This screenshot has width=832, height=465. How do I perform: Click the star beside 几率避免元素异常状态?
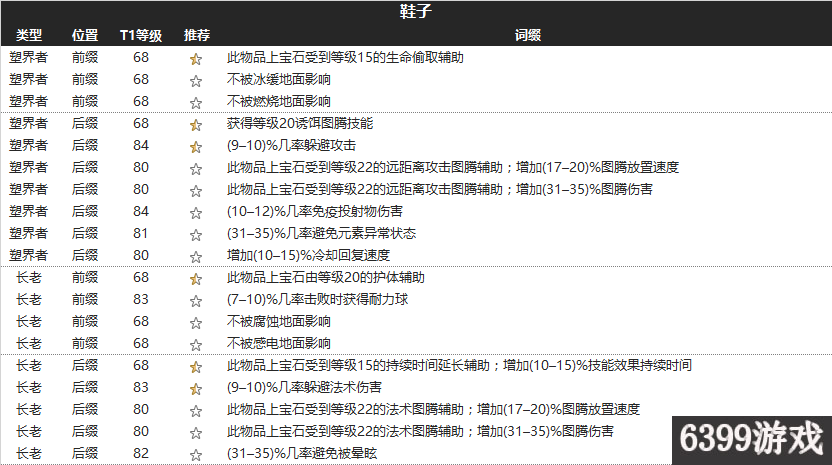click(196, 235)
